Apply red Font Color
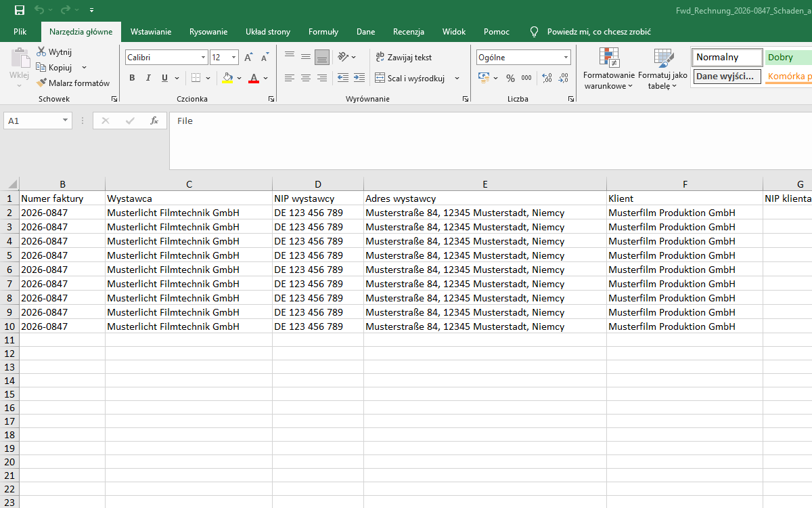The width and height of the screenshot is (812, 508). click(254, 78)
